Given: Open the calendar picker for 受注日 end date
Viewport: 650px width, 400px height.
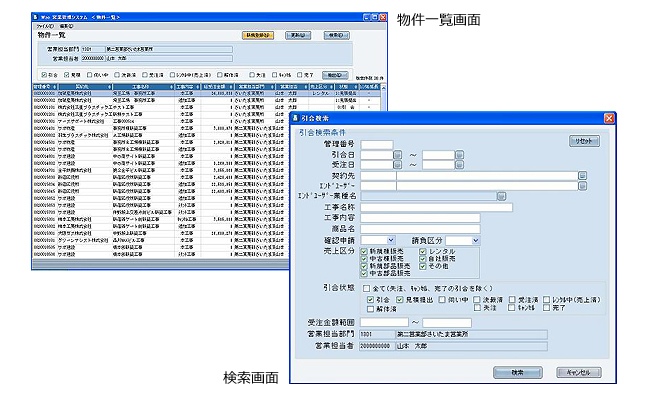Looking at the screenshot, I should coord(459,165).
